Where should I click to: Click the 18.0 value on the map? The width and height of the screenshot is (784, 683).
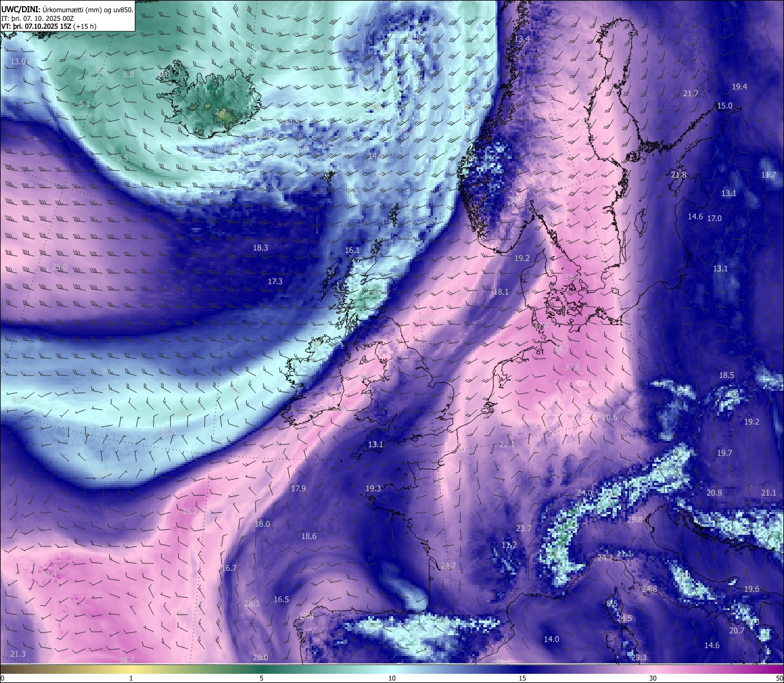(262, 524)
